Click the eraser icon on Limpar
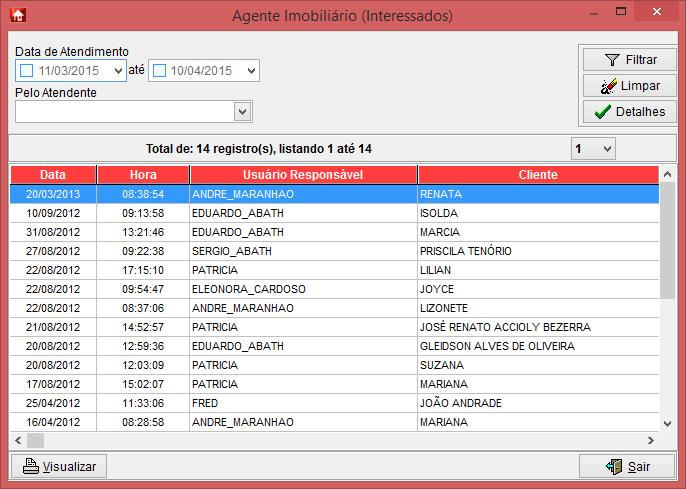 click(x=602, y=86)
